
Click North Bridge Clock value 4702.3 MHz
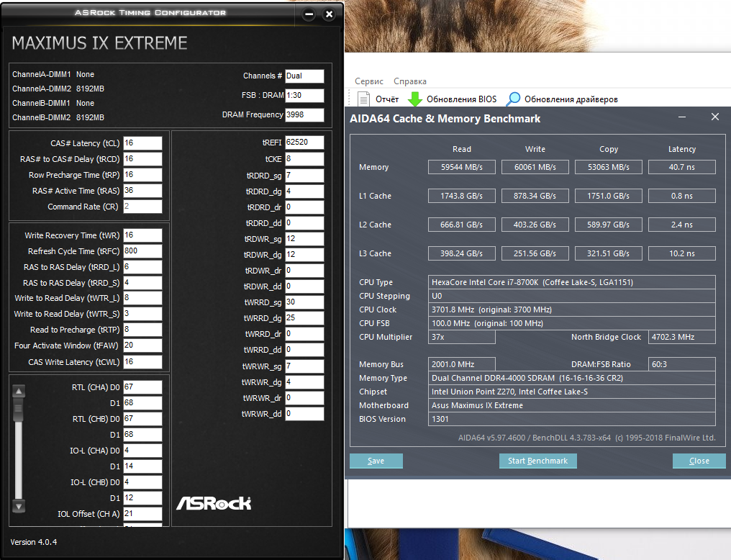(x=682, y=337)
